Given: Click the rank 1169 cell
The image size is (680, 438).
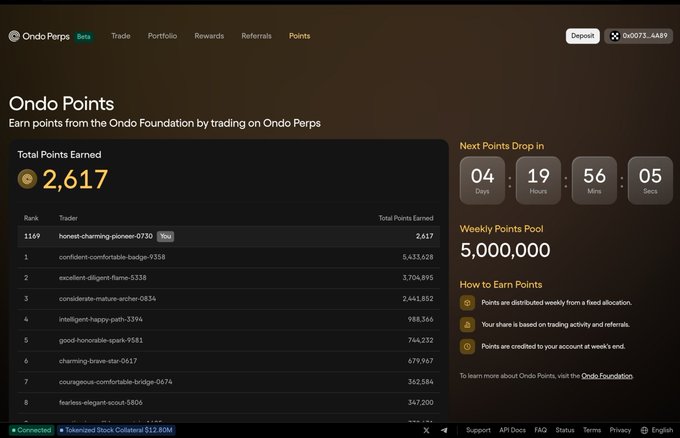Looking at the screenshot, I should [32, 236].
